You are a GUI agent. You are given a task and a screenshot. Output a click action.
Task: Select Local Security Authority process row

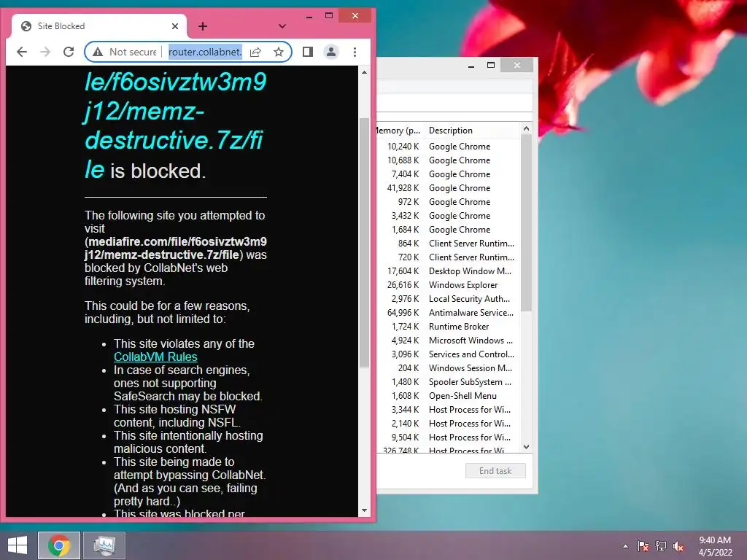(x=448, y=298)
